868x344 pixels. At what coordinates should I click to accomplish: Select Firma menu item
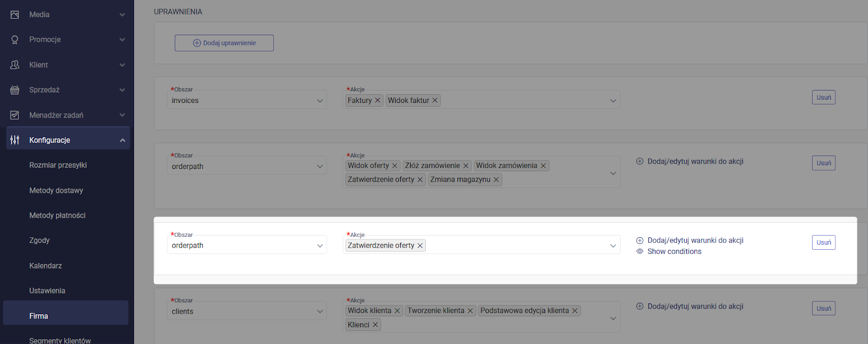(66, 313)
